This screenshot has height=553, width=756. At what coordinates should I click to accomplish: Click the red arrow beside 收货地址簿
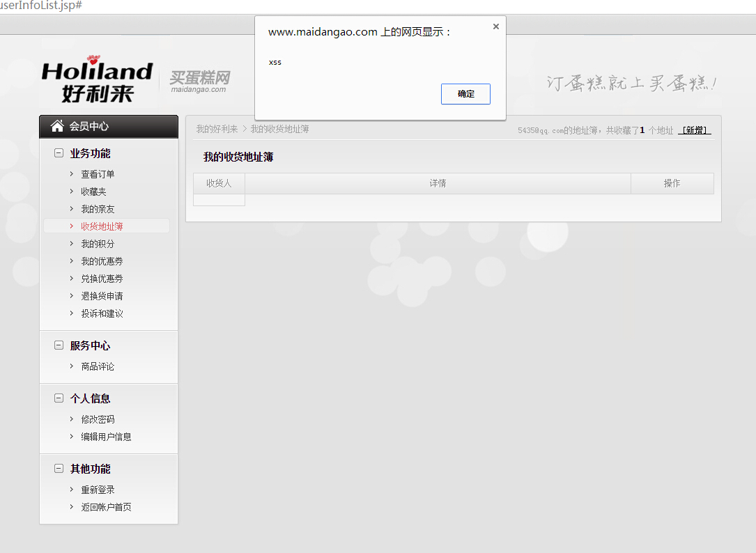tap(71, 226)
